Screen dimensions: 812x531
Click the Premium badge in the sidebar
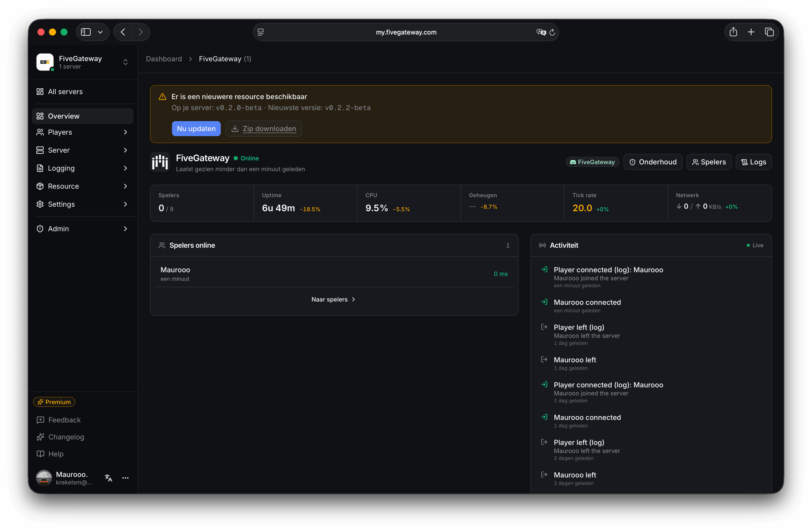pyautogui.click(x=53, y=402)
